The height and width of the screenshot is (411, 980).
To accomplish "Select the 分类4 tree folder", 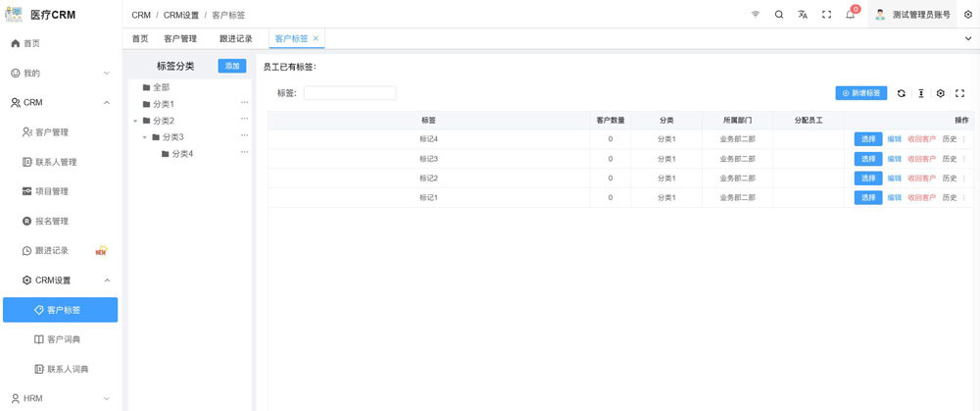I will point(182,154).
